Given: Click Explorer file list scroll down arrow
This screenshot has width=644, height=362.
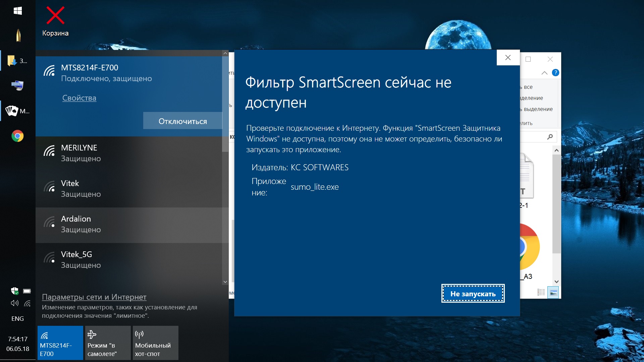Looking at the screenshot, I should pos(556,282).
